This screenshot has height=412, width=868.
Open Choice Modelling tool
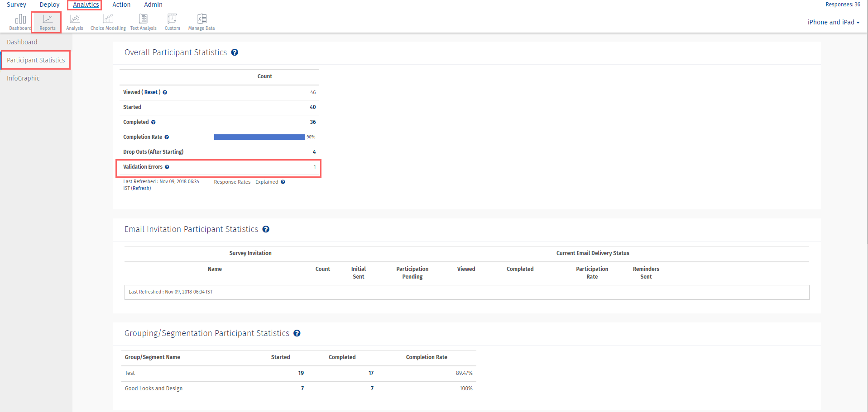coord(108,22)
